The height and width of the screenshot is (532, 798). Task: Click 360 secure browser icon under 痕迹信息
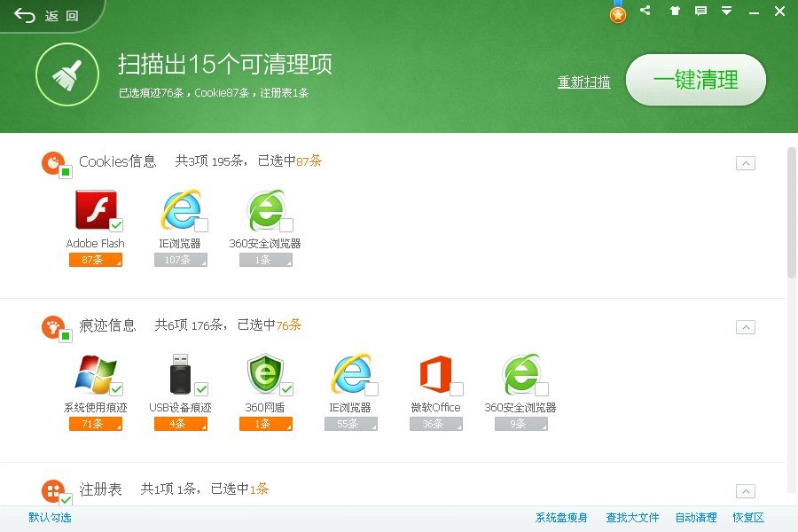coord(521,373)
